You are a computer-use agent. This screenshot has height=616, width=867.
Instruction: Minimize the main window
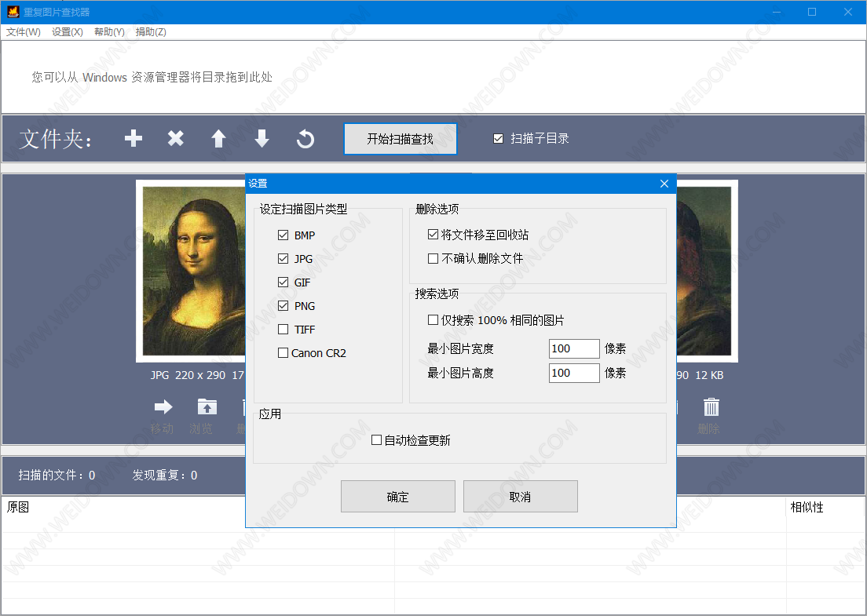777,12
